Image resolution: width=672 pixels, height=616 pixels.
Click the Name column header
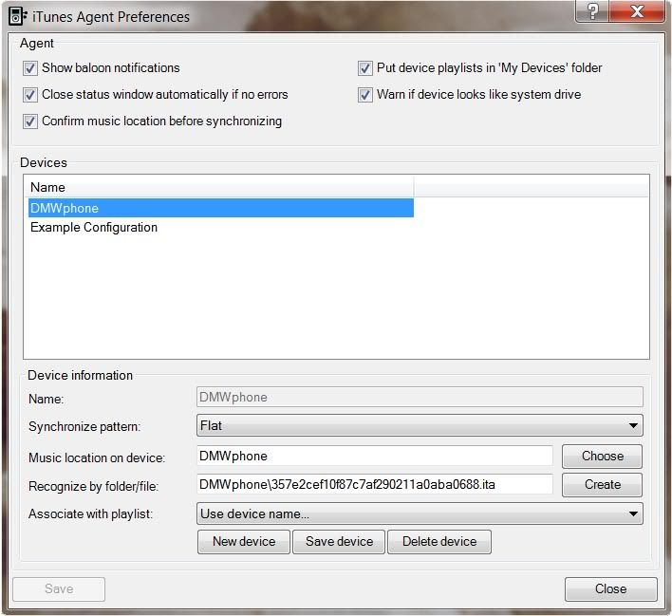click(x=218, y=187)
